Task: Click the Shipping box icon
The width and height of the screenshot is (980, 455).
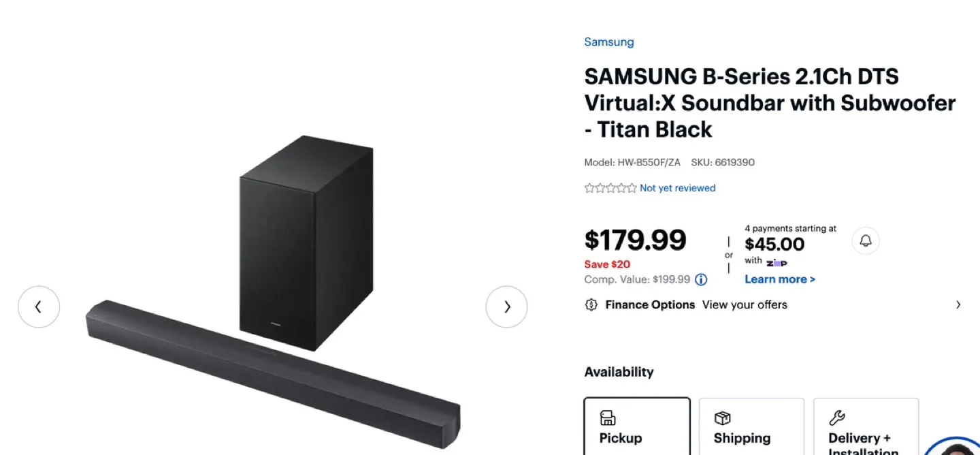Action: (722, 418)
